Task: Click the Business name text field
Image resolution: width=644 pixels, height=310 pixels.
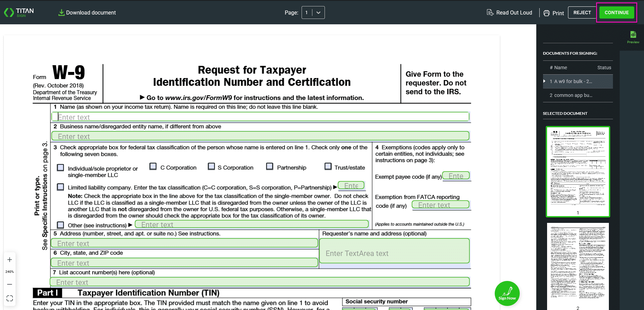Action: 260,136
